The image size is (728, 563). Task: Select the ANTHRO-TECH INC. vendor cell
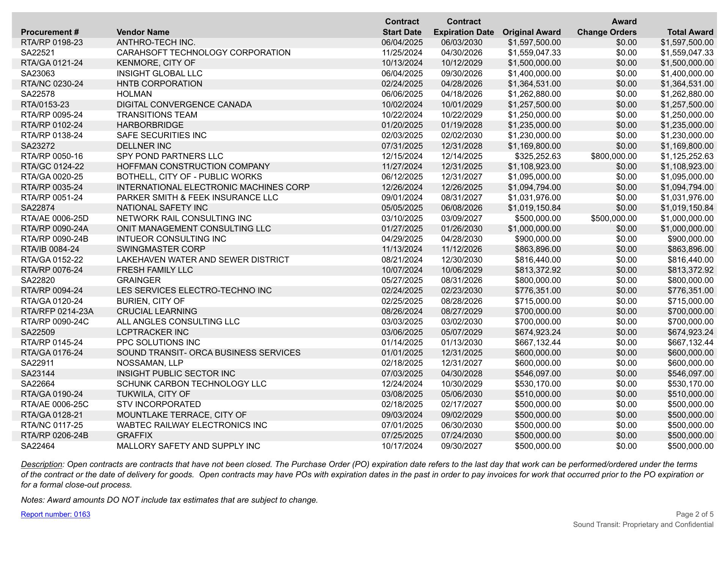156,42
